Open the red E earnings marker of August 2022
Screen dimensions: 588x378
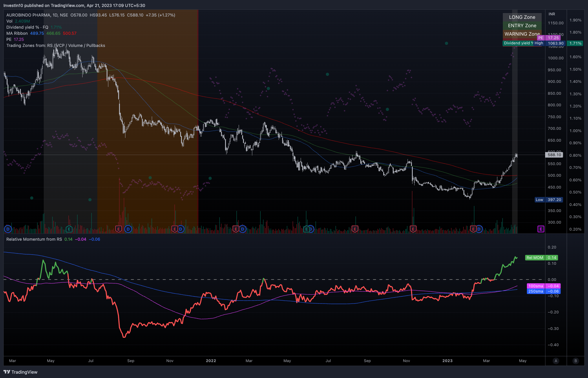click(x=355, y=229)
